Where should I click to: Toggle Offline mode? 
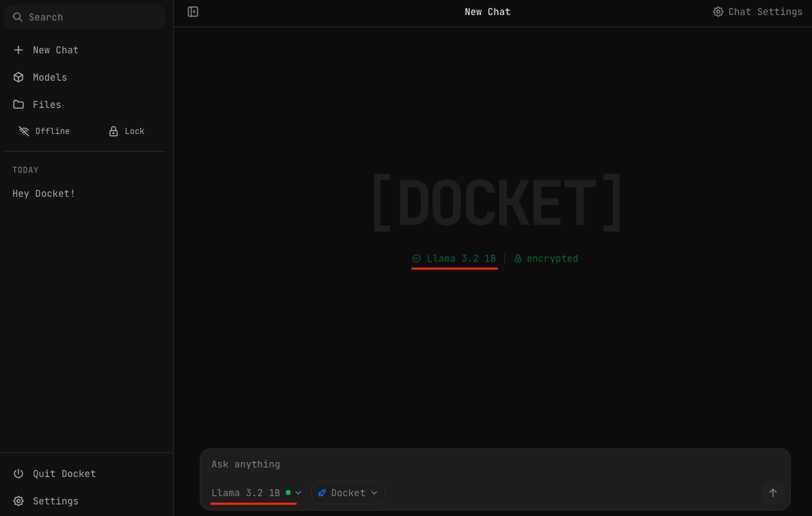pyautogui.click(x=44, y=131)
